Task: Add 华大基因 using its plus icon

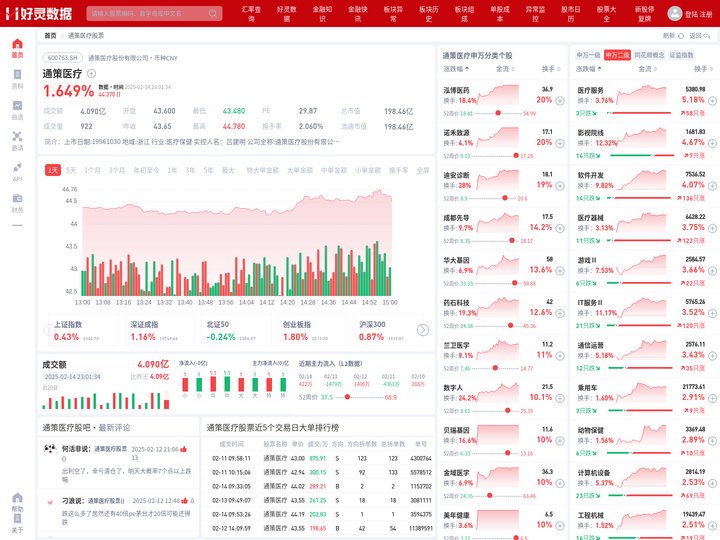Action: (x=560, y=271)
